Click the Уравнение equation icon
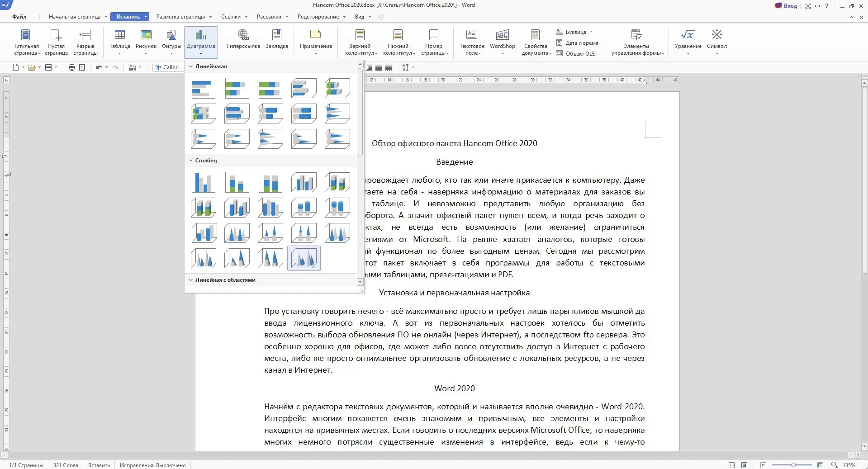 (688, 36)
